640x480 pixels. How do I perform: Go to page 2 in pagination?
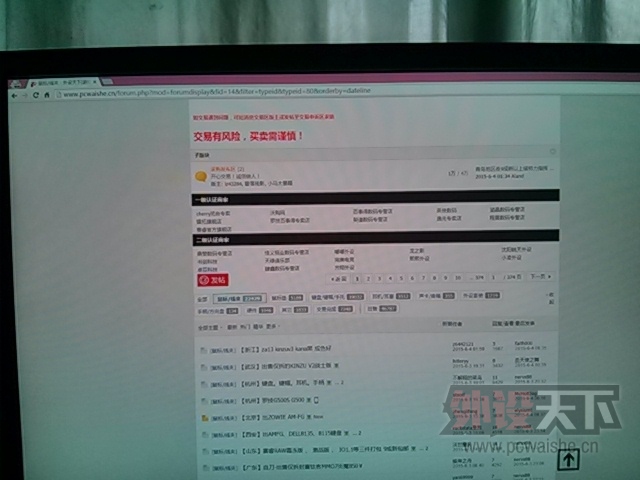click(x=369, y=278)
